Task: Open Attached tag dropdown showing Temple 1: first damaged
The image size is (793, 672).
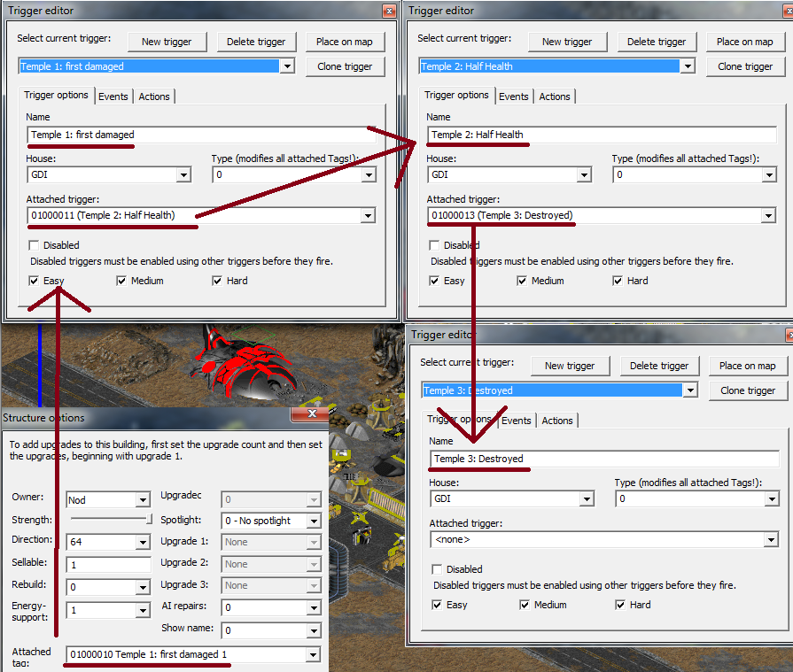Action: [314, 655]
